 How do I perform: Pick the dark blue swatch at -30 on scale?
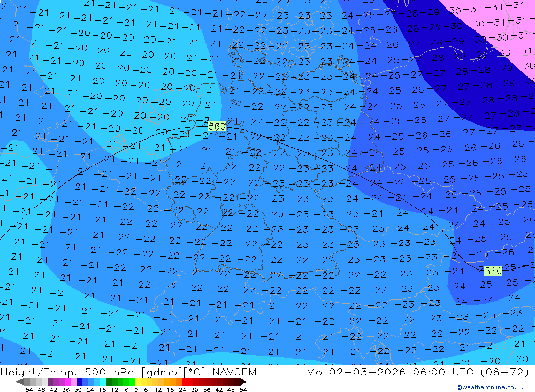pos(79,381)
